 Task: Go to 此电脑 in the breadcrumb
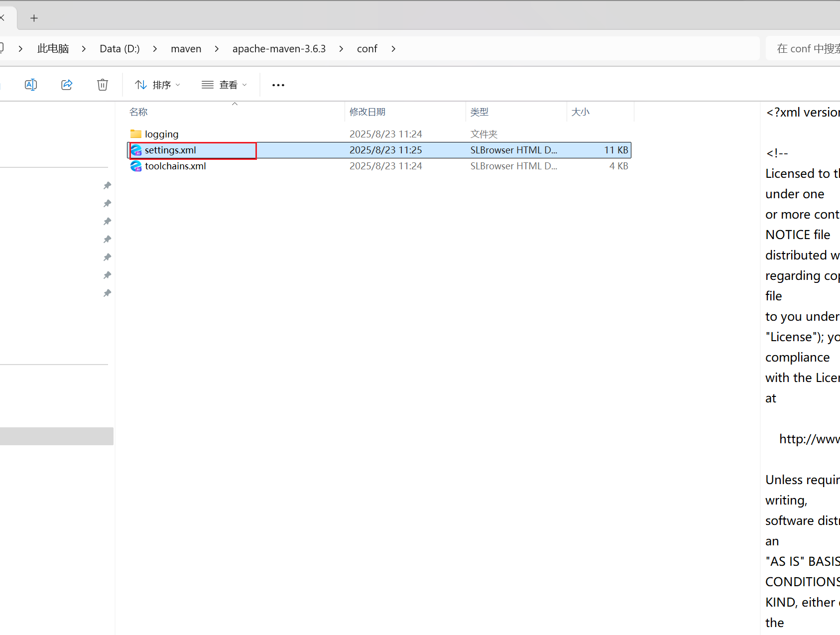tap(53, 49)
